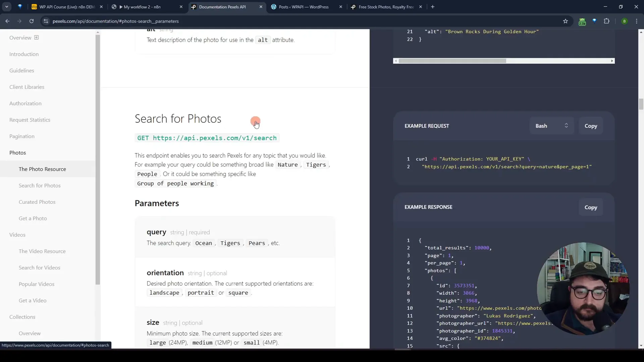This screenshot has height=362, width=644.
Task: Bookmark this page with the star icon
Action: click(566, 21)
